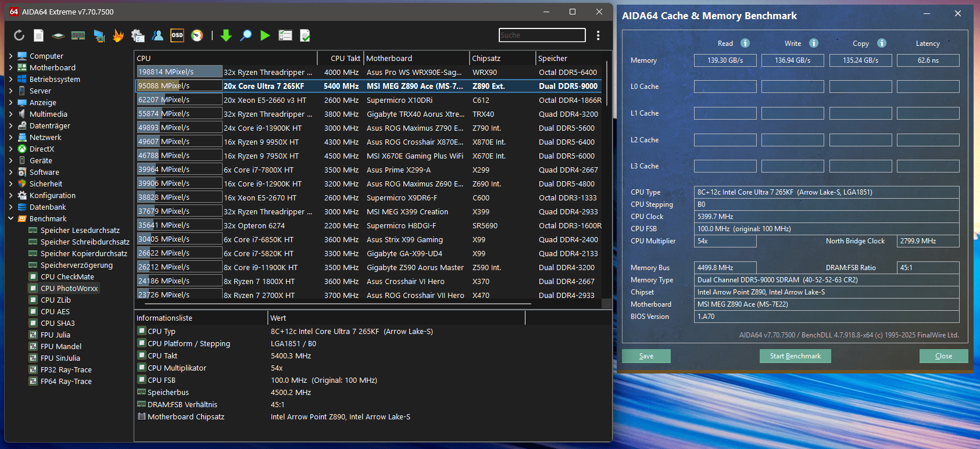The image size is (980, 449).
Task: Open CPU ZLib benchmark
Action: point(55,300)
